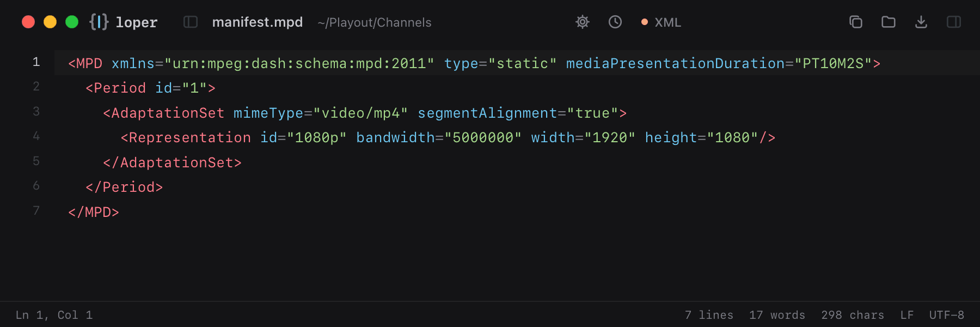Click the Period id="1" attribute
The image size is (980, 327).
pyautogui.click(x=181, y=88)
